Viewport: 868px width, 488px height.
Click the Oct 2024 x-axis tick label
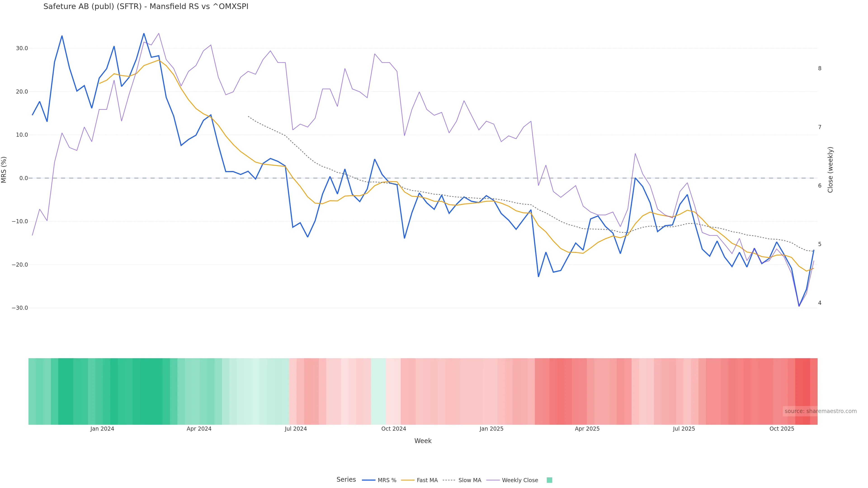(x=394, y=429)
